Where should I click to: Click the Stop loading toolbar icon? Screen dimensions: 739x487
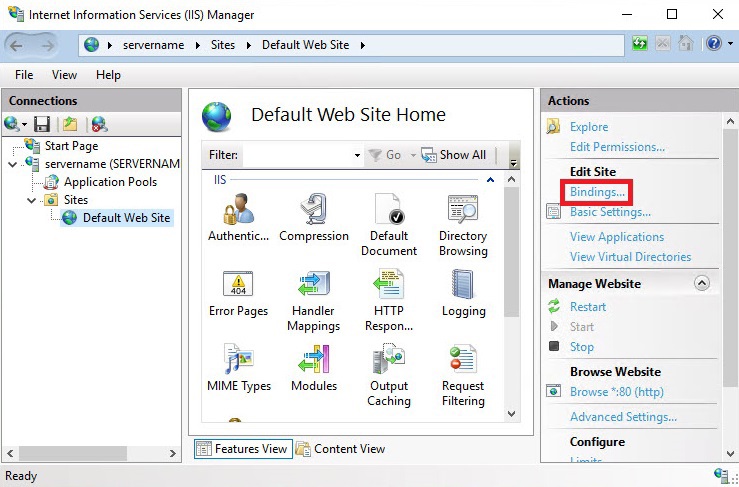663,44
